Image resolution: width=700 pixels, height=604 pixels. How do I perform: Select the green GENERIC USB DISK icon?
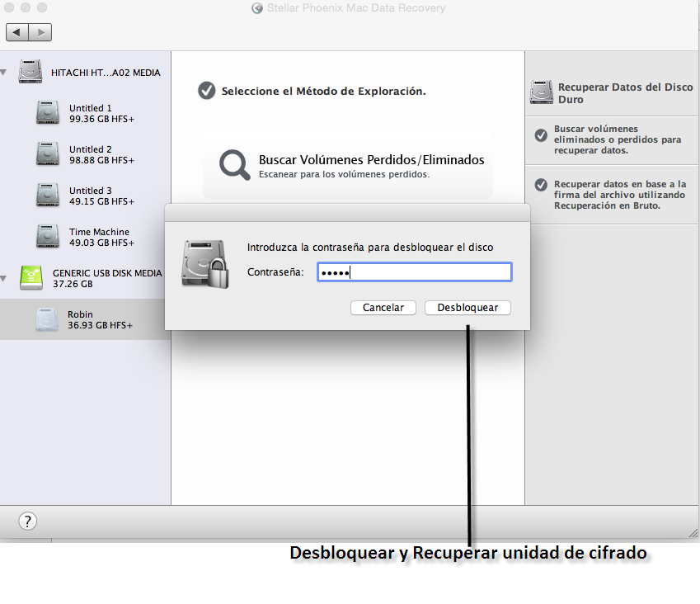(x=31, y=278)
